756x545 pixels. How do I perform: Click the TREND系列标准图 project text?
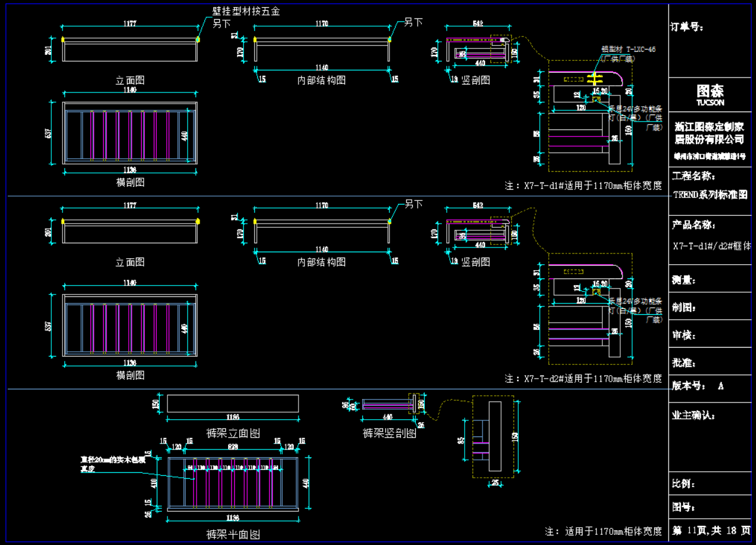(710, 194)
